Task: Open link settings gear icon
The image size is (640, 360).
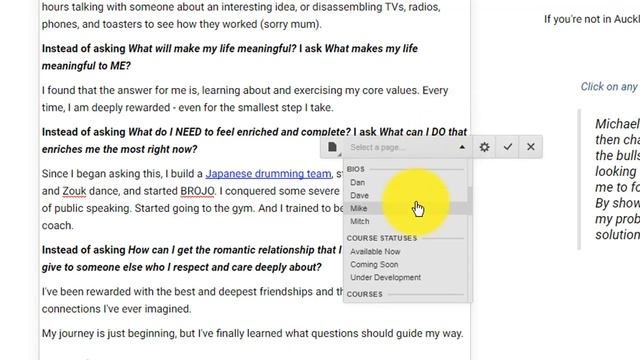Action: [484, 147]
